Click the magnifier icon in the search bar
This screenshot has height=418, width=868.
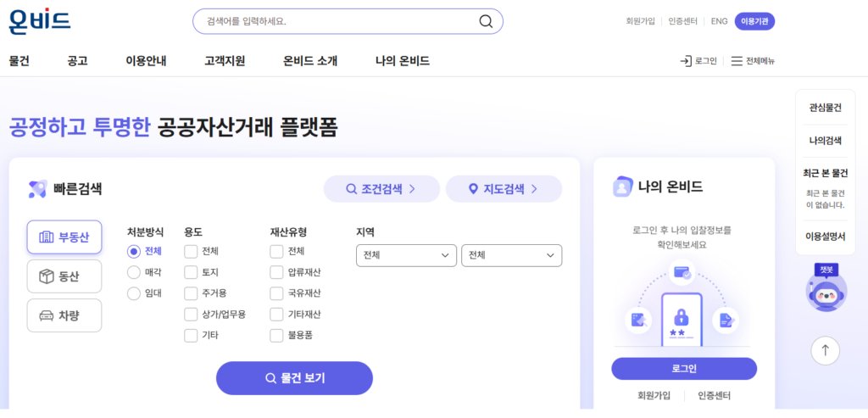(486, 21)
